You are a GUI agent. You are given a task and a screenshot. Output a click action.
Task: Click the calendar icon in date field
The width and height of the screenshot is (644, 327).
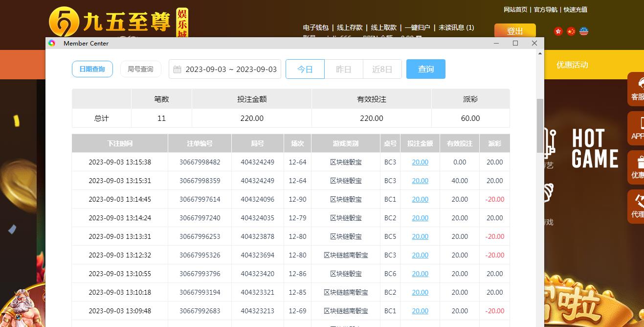click(177, 70)
